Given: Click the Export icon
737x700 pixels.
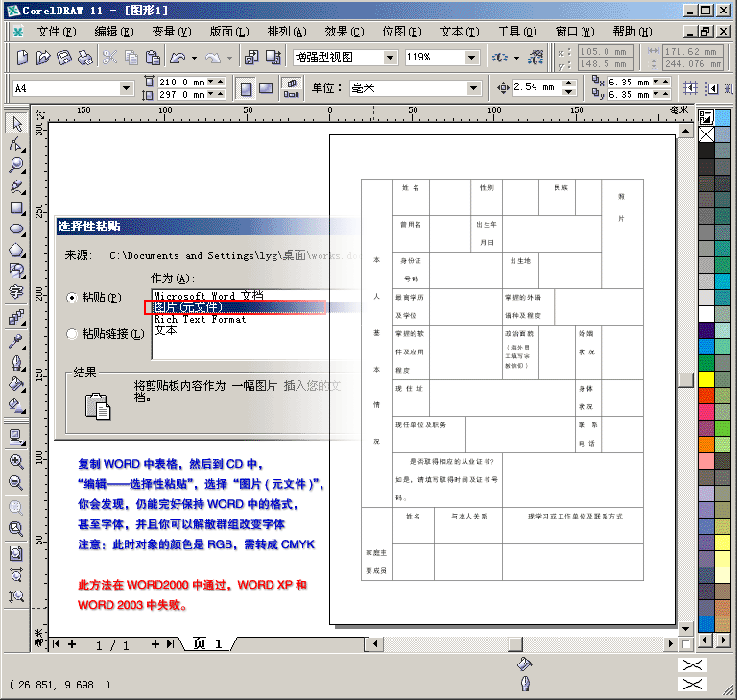Looking at the screenshot, I should point(273,58).
